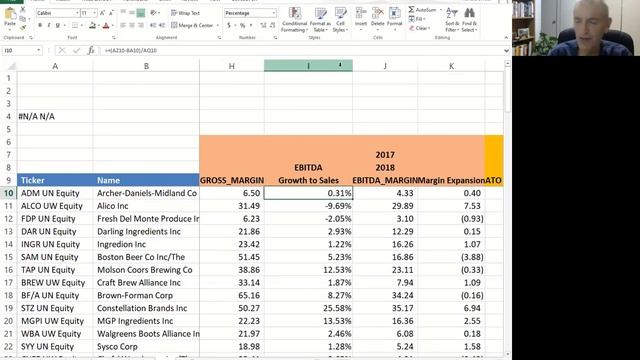Click the Format Painter brush icon

click(x=23, y=27)
